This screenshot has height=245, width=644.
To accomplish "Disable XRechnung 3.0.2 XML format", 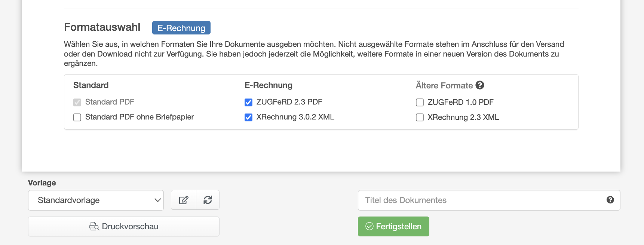I will [x=248, y=117].
